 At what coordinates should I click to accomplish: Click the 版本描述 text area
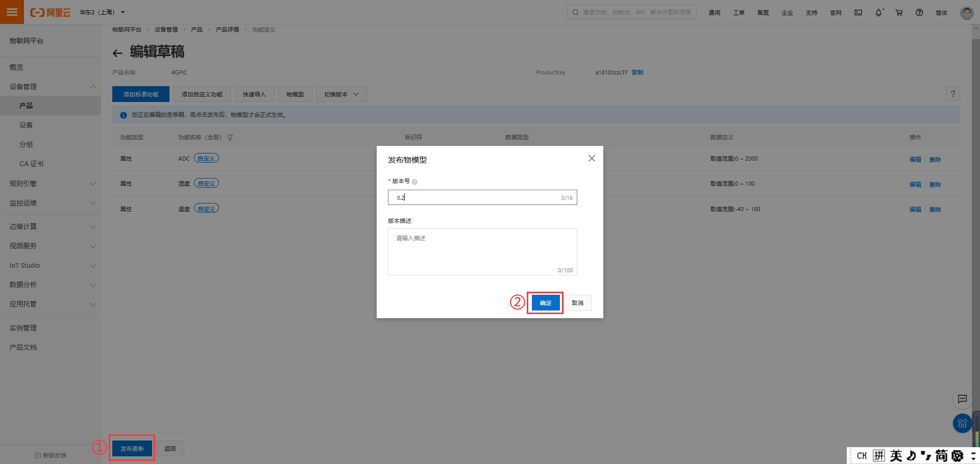482,252
